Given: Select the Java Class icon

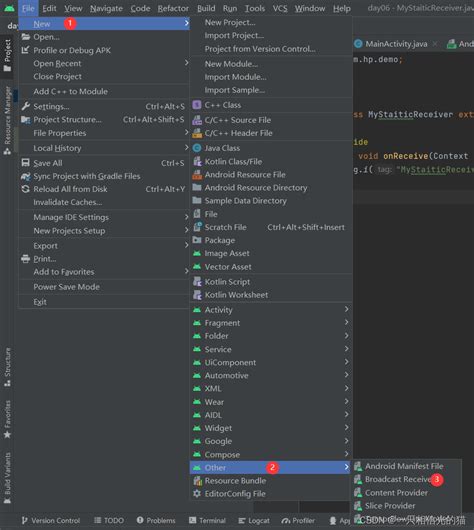Looking at the screenshot, I should point(197,148).
